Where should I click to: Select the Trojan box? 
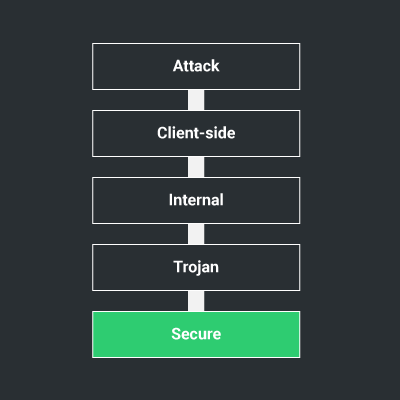pyautogui.click(x=196, y=267)
